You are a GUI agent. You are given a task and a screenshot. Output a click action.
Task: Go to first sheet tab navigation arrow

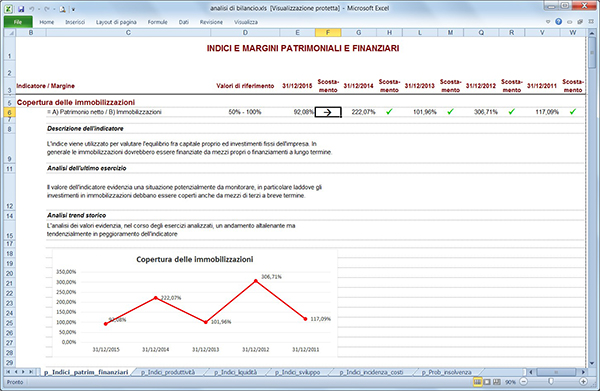point(8,372)
